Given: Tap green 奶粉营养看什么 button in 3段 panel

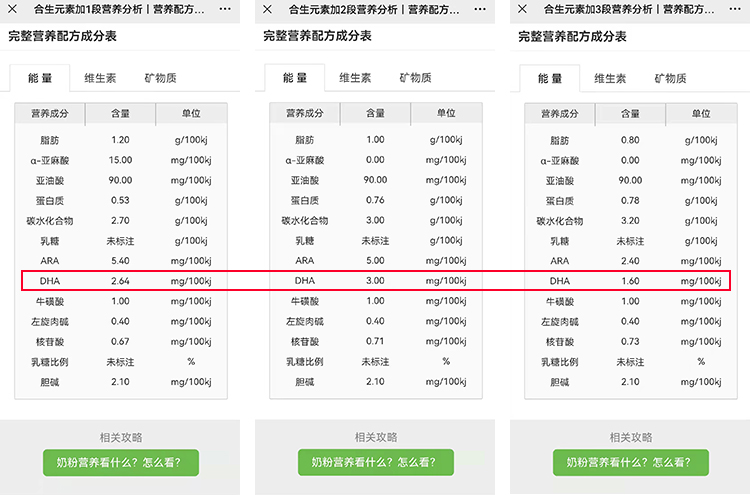Looking at the screenshot, I should click(630, 462).
